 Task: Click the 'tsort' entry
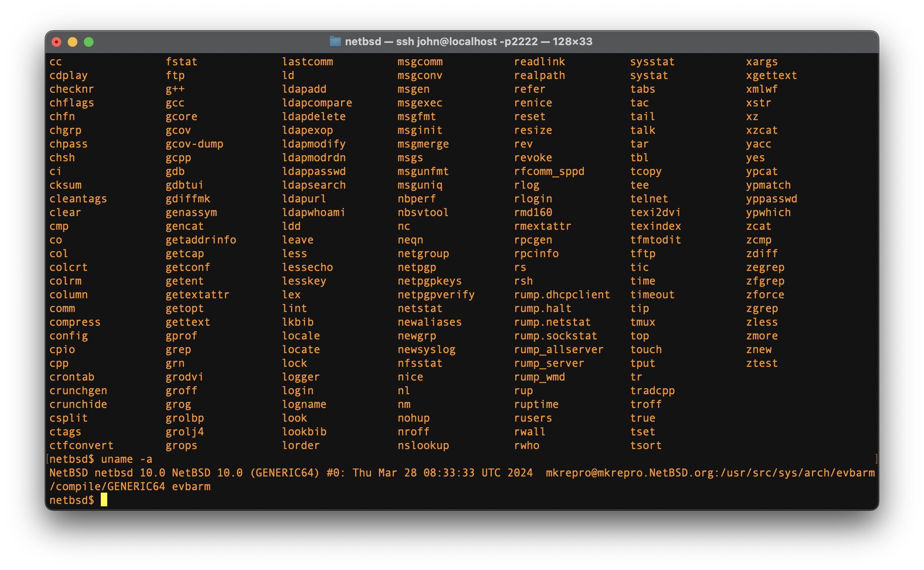click(x=646, y=445)
